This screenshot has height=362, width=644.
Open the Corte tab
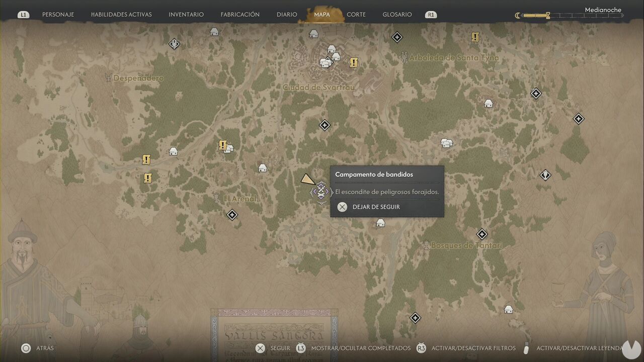coord(356,15)
